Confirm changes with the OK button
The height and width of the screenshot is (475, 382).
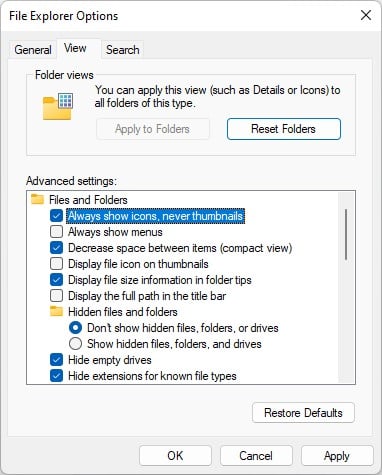tap(175, 456)
